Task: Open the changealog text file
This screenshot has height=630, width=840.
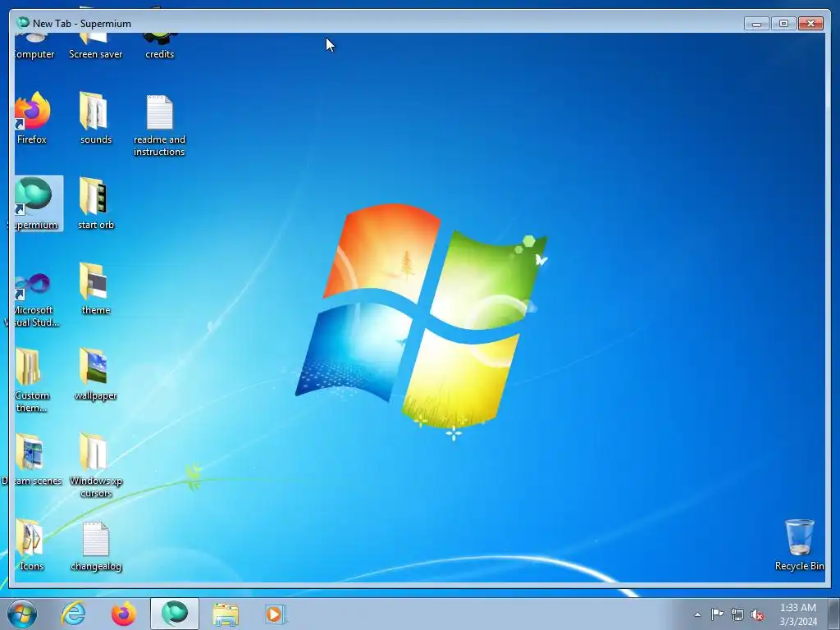Action: (x=95, y=546)
